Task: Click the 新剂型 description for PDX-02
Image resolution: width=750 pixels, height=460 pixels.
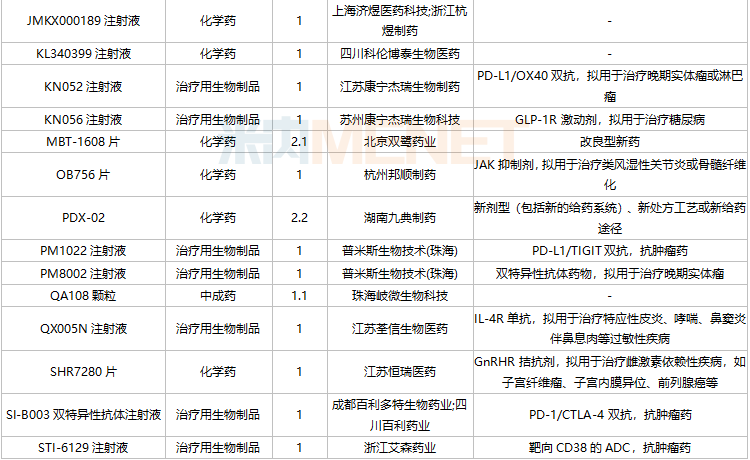Action: click(x=610, y=218)
